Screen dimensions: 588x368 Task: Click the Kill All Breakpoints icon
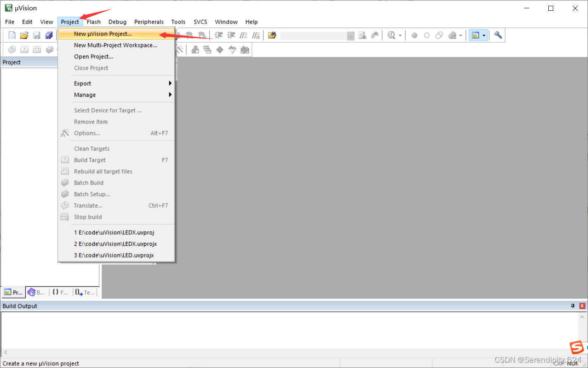click(452, 36)
